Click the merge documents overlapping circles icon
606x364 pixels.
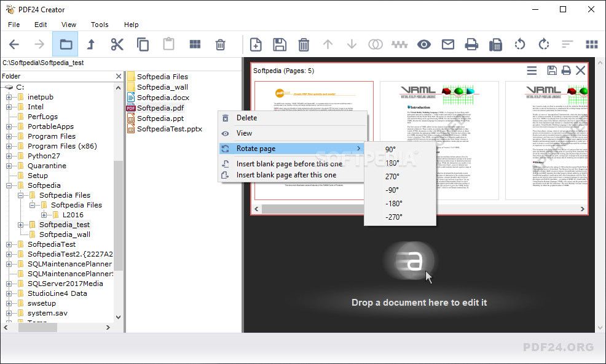pyautogui.click(x=376, y=45)
